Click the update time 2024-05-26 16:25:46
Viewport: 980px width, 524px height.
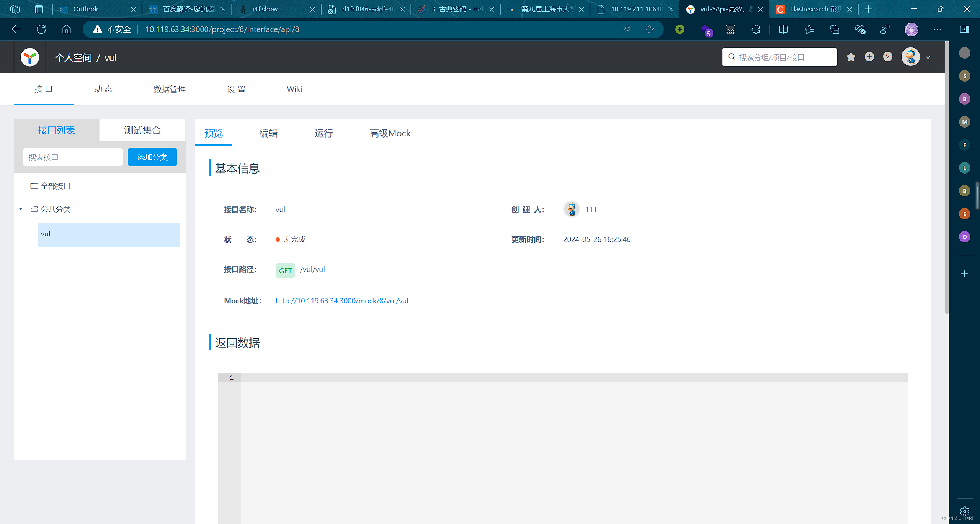coord(597,239)
